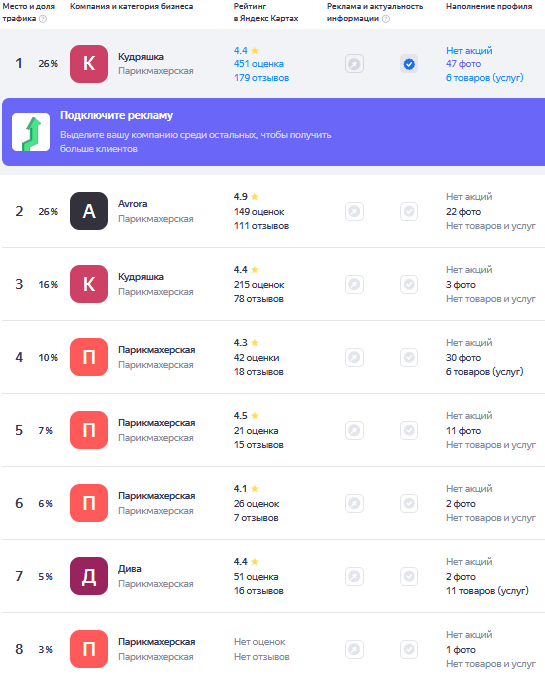The width and height of the screenshot is (545, 685).
Task: Open the '6 товаров (услуг)' link in the first row
Action: 484,78
